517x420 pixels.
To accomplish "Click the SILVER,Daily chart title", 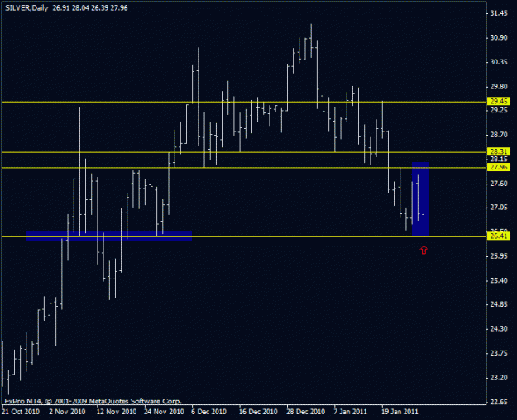I will tap(26, 8).
